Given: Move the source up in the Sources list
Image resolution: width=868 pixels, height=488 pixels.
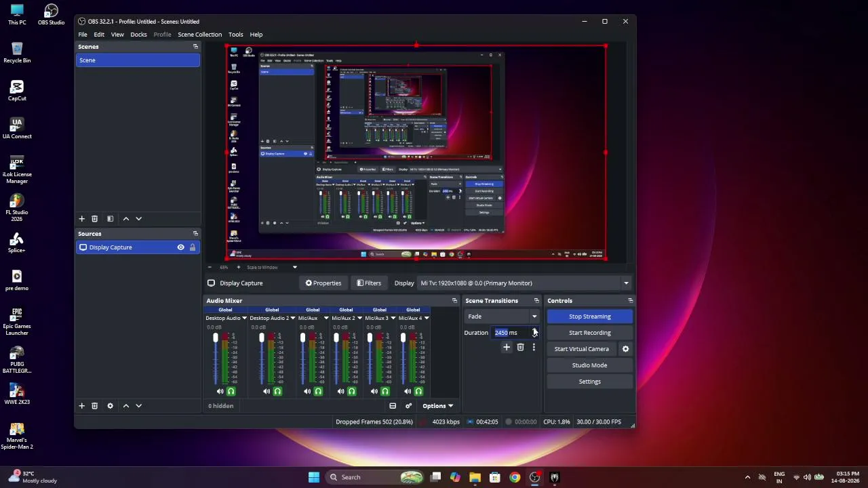Looking at the screenshot, I should [x=126, y=406].
